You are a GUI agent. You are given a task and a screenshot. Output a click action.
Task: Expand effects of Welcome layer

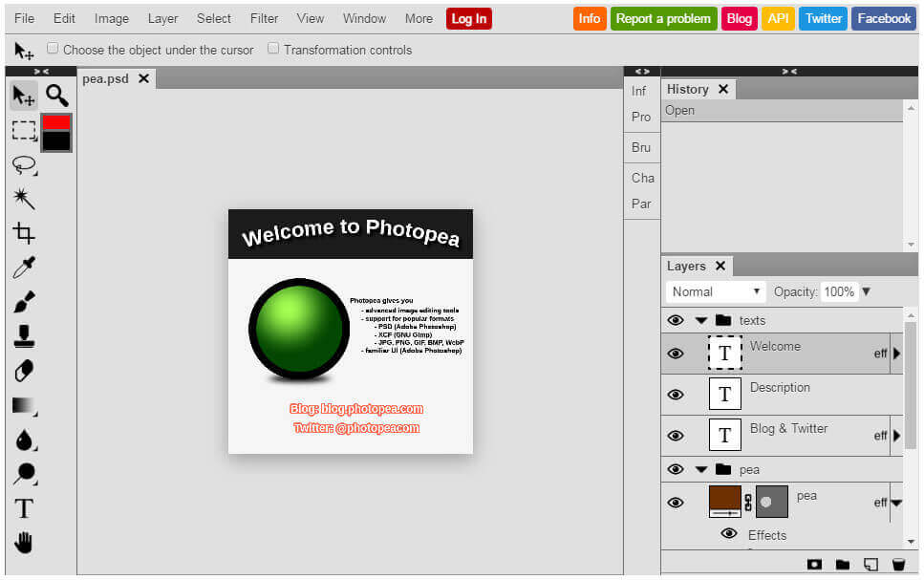(897, 354)
